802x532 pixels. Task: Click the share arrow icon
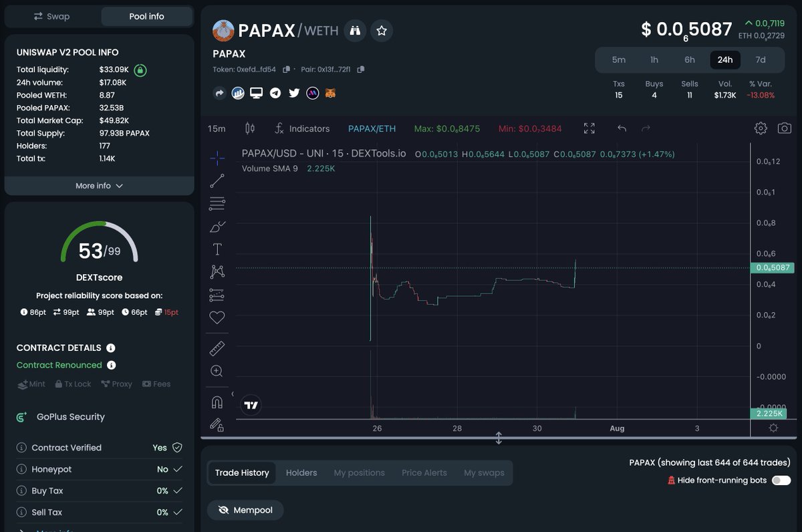pos(219,93)
